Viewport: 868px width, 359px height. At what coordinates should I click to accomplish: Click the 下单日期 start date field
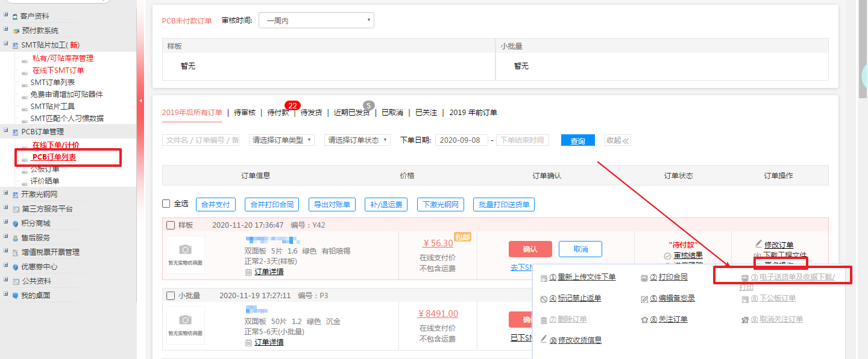click(x=461, y=140)
